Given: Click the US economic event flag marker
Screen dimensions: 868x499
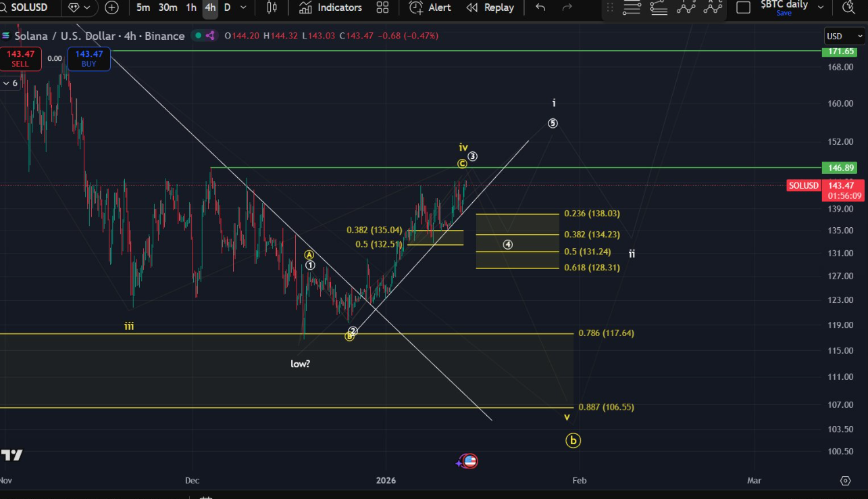Looking at the screenshot, I should [469, 462].
